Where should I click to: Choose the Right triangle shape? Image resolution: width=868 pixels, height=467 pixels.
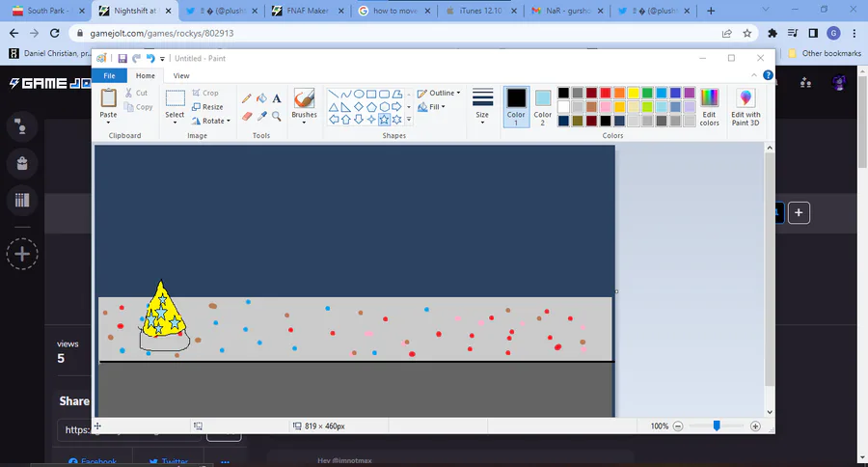coord(346,107)
